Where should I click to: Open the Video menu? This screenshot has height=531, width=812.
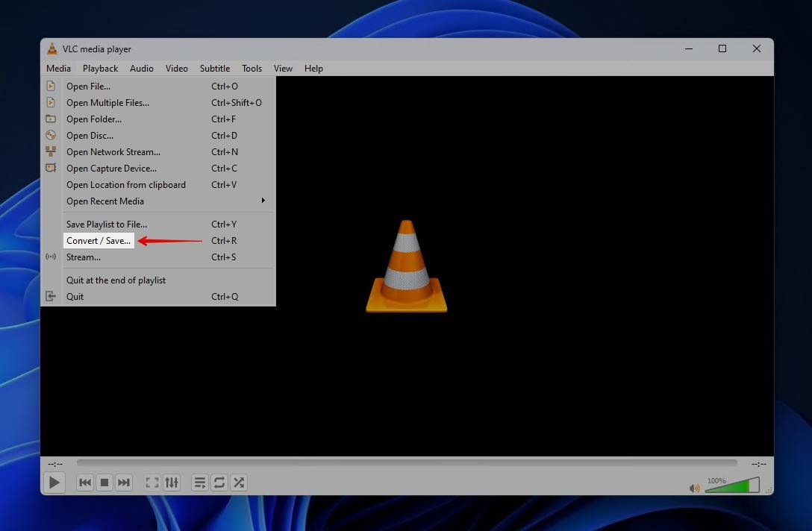tap(177, 69)
